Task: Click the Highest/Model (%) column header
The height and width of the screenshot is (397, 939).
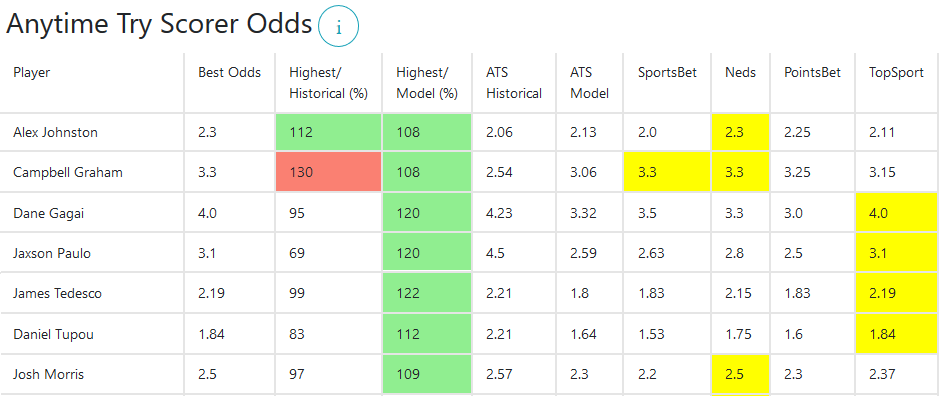Action: point(427,83)
